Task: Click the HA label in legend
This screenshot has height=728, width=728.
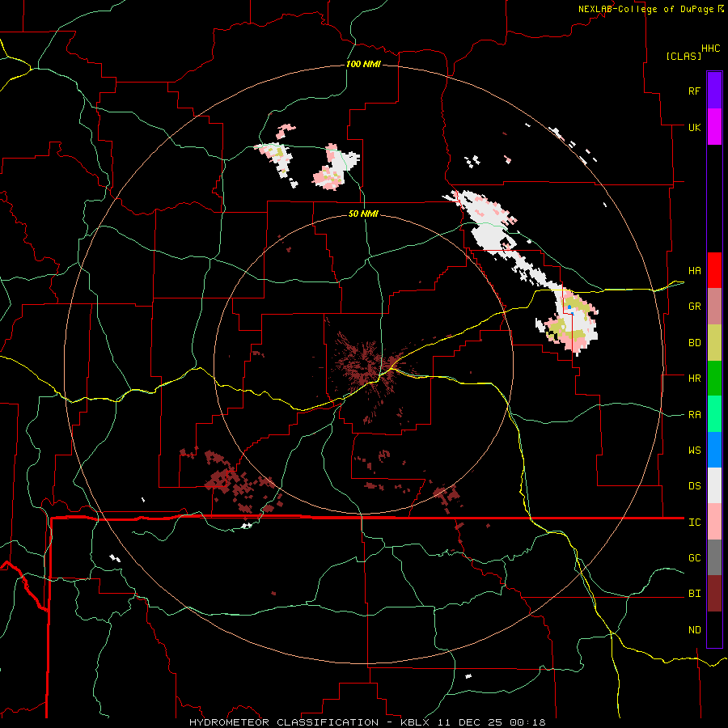Action: pos(694,271)
